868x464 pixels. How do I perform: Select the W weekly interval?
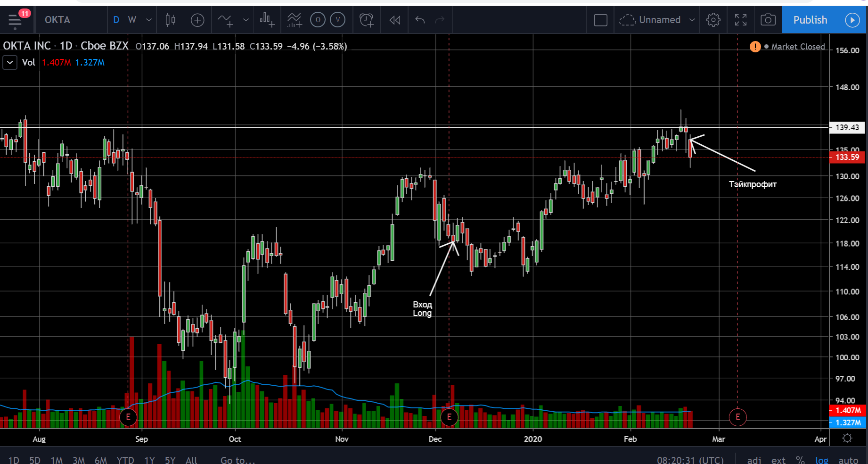pos(132,20)
